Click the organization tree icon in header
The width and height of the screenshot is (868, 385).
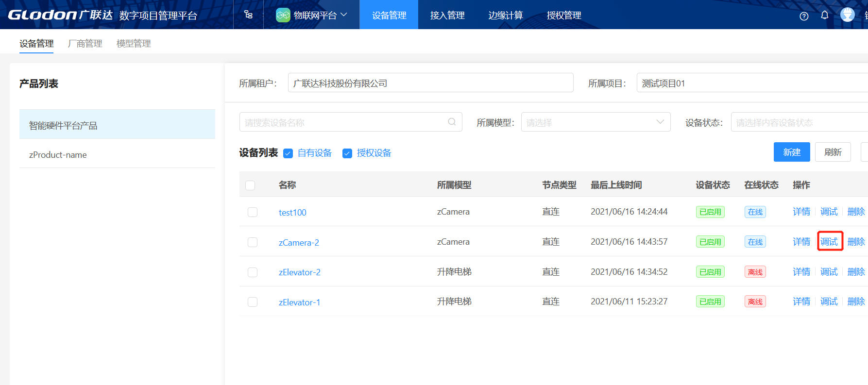coord(248,15)
